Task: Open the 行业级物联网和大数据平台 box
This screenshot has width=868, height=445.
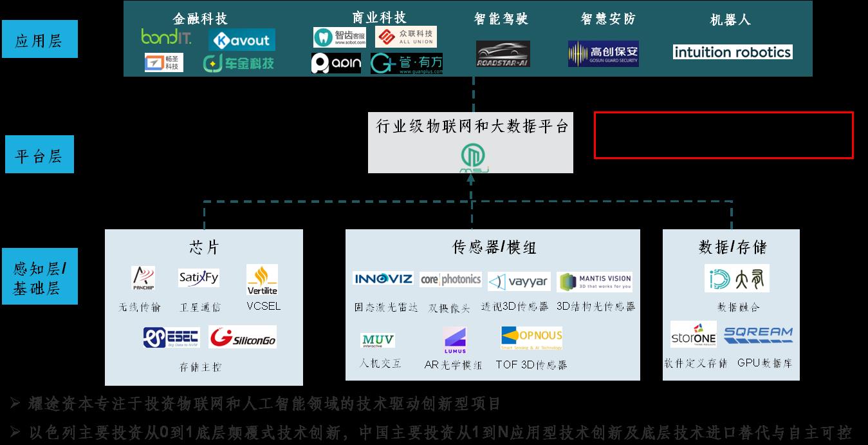Action: pos(470,142)
